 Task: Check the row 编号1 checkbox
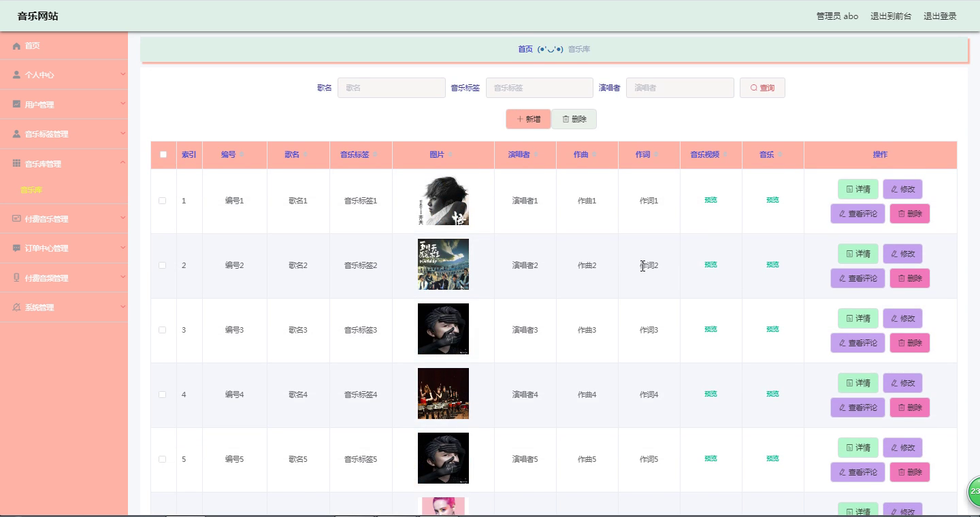point(162,201)
